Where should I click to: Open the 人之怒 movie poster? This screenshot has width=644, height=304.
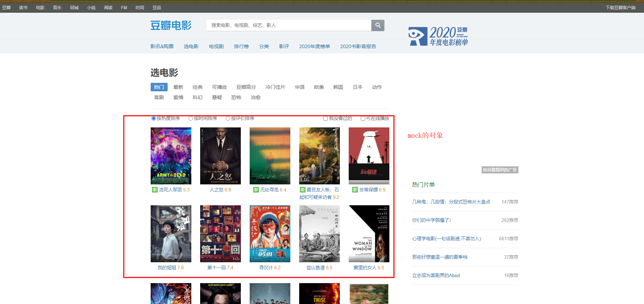220,156
